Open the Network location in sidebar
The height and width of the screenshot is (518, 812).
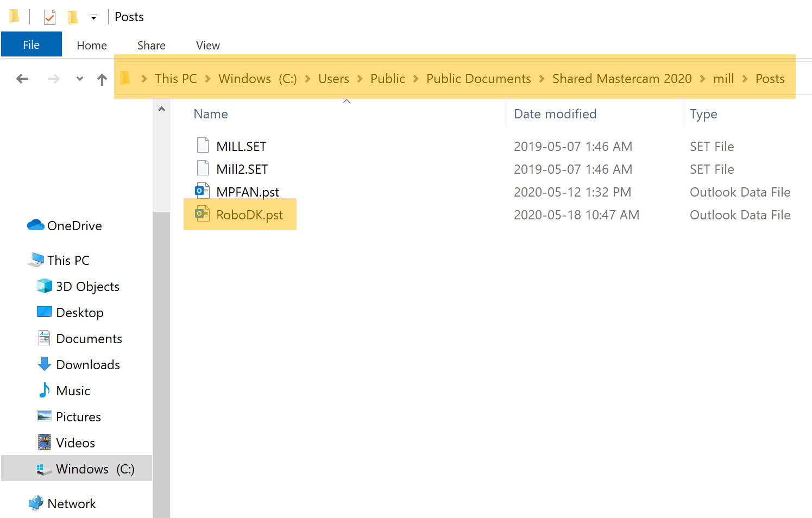pos(71,504)
